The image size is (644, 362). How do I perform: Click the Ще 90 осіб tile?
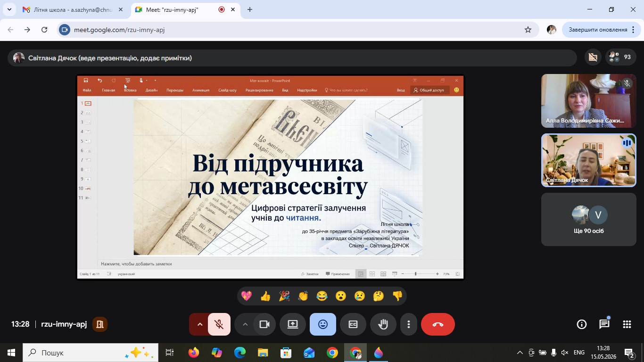tap(589, 220)
